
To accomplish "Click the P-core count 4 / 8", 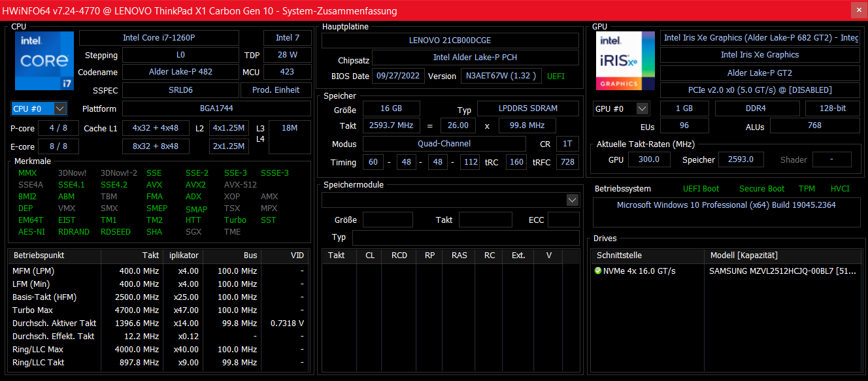I will coord(58,128).
